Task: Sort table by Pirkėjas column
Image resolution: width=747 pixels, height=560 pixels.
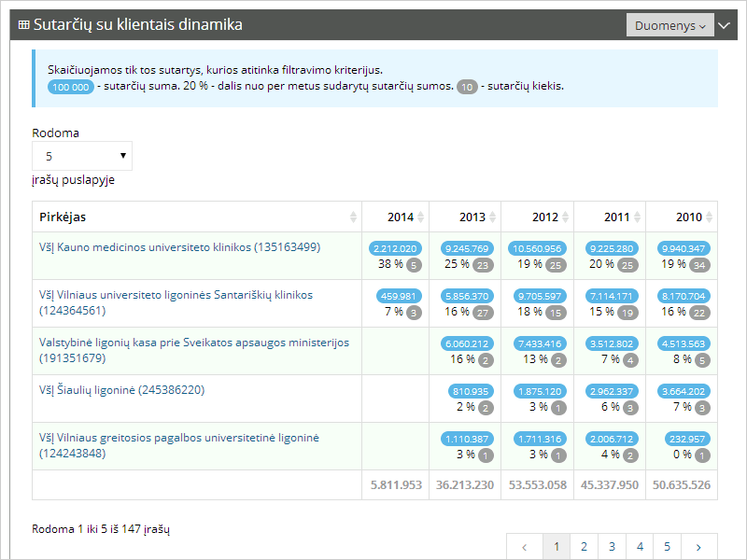Action: [197, 217]
